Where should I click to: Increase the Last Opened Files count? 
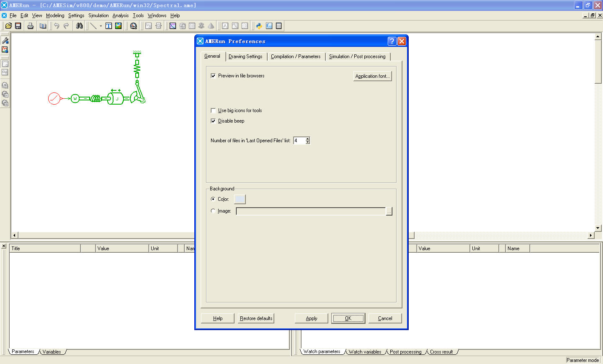[x=308, y=138]
